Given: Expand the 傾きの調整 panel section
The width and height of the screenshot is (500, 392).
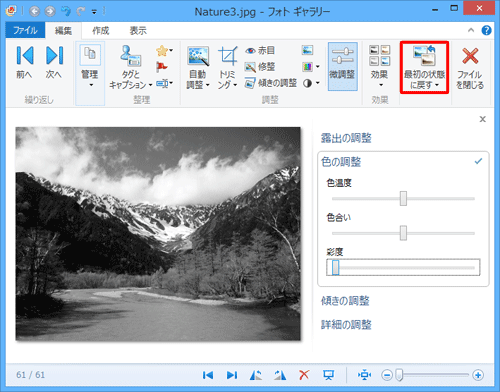Looking at the screenshot, I should [345, 301].
